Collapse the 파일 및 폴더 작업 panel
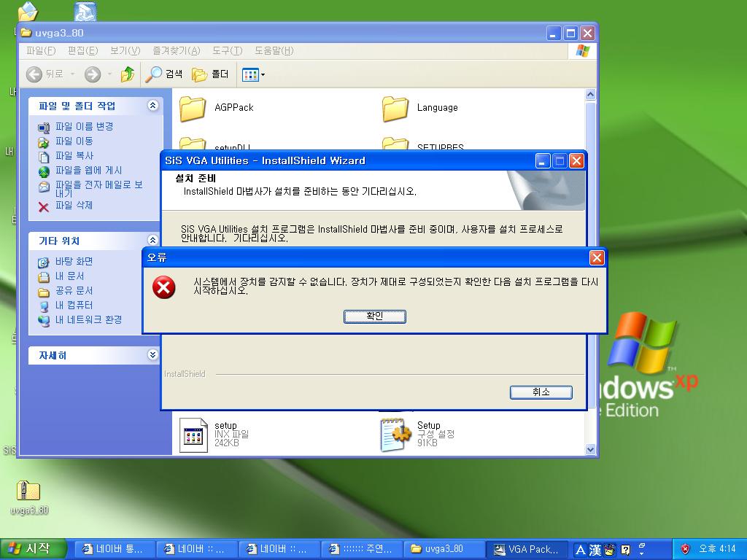This screenshot has width=747, height=560. tap(152, 106)
